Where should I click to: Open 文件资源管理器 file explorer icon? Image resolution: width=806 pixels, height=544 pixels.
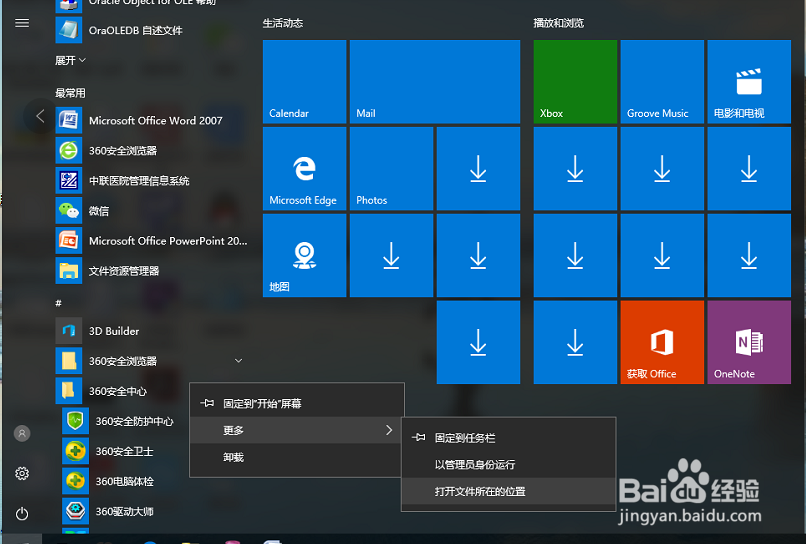point(68,271)
